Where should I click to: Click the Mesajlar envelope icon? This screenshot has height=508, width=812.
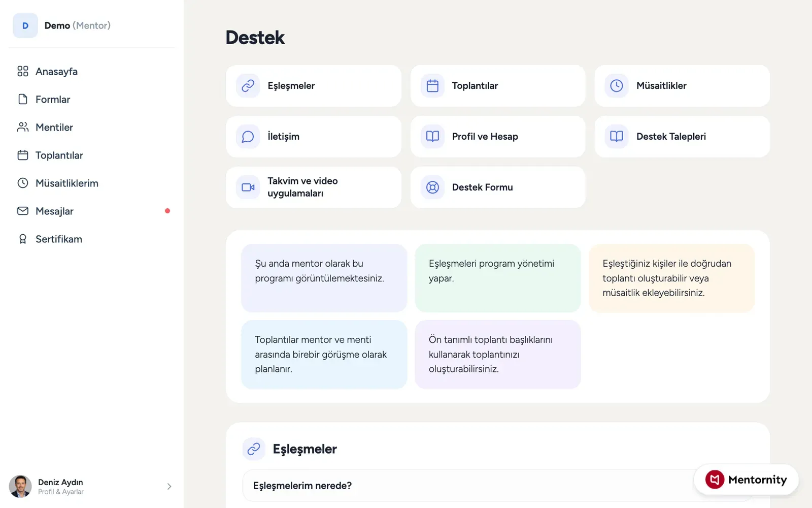pos(23,211)
